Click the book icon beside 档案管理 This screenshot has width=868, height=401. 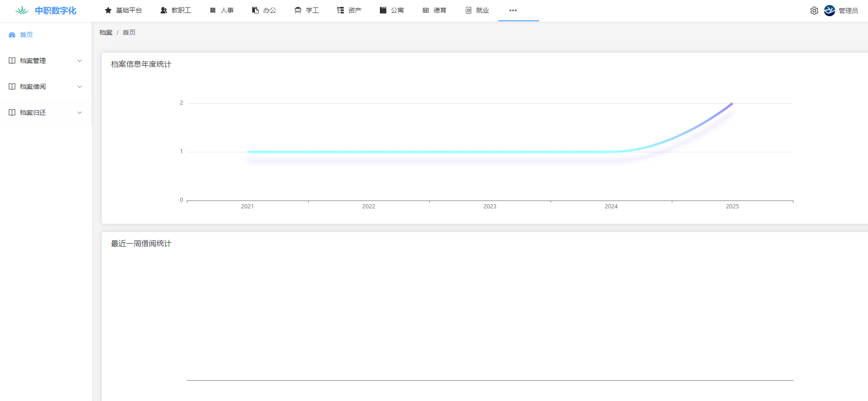12,61
